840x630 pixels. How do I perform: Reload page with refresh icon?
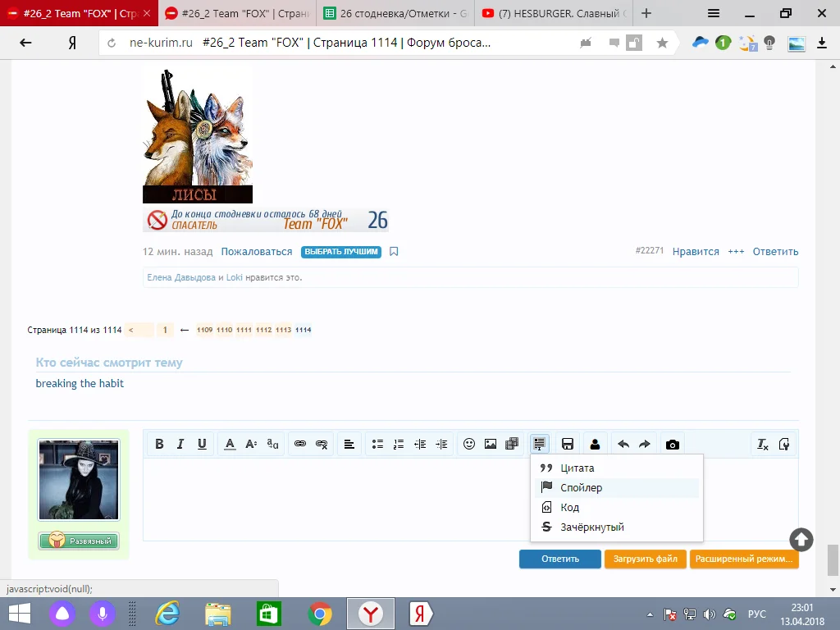click(112, 43)
